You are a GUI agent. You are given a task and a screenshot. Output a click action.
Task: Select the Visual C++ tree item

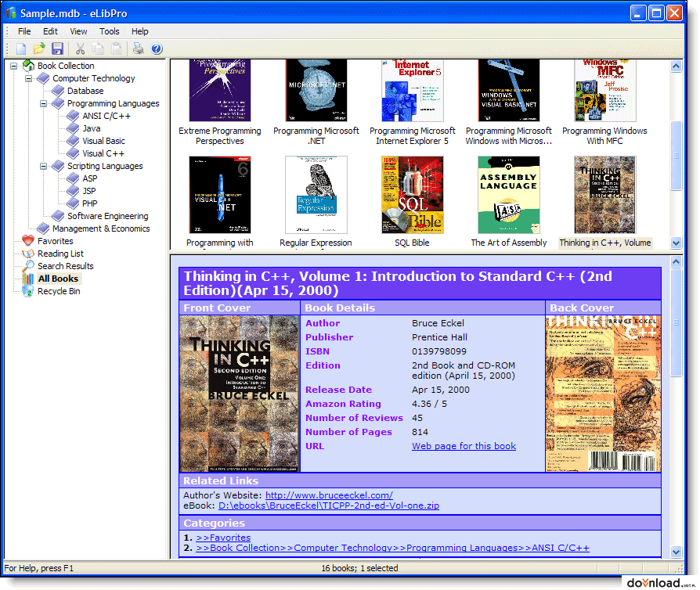103,153
